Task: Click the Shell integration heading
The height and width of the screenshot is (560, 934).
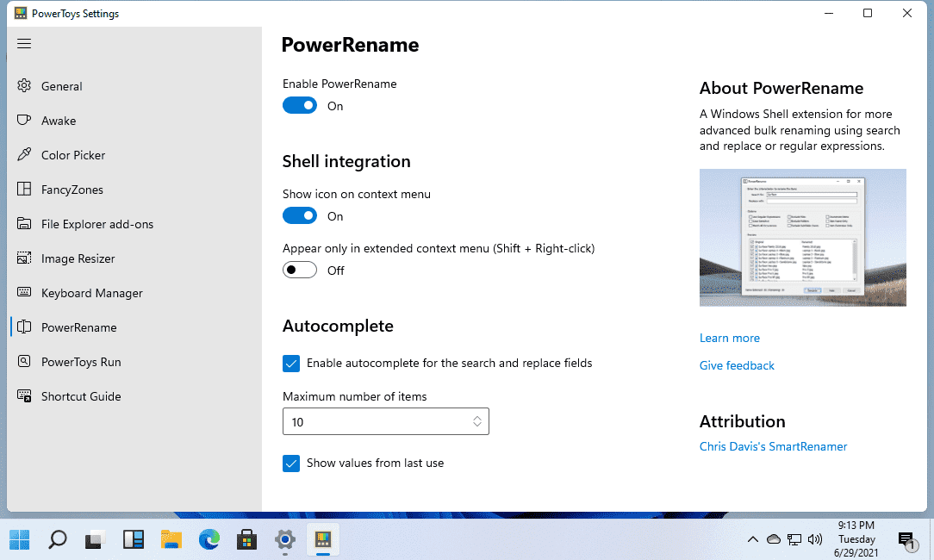Action: click(346, 161)
